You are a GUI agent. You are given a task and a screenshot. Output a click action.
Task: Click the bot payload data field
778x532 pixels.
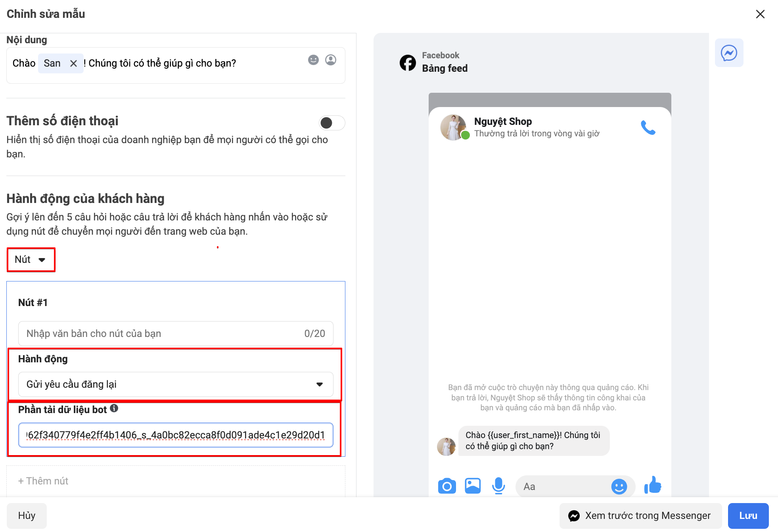click(175, 435)
